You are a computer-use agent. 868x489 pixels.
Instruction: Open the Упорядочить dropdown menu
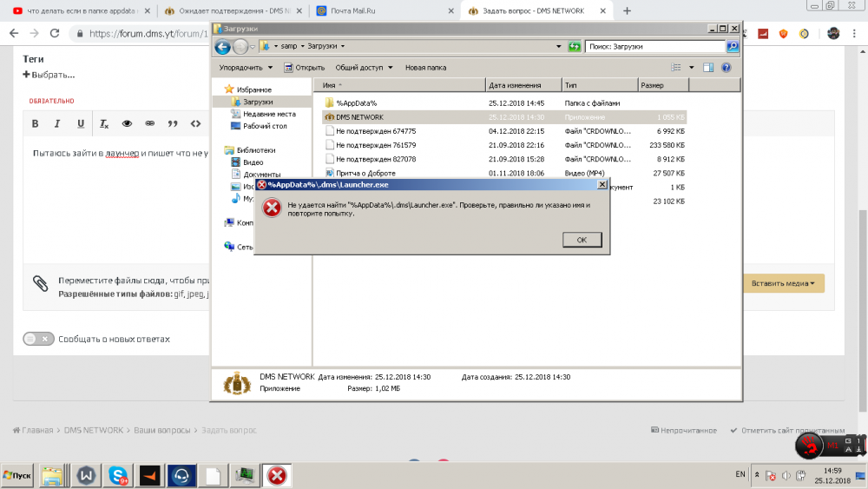(246, 68)
